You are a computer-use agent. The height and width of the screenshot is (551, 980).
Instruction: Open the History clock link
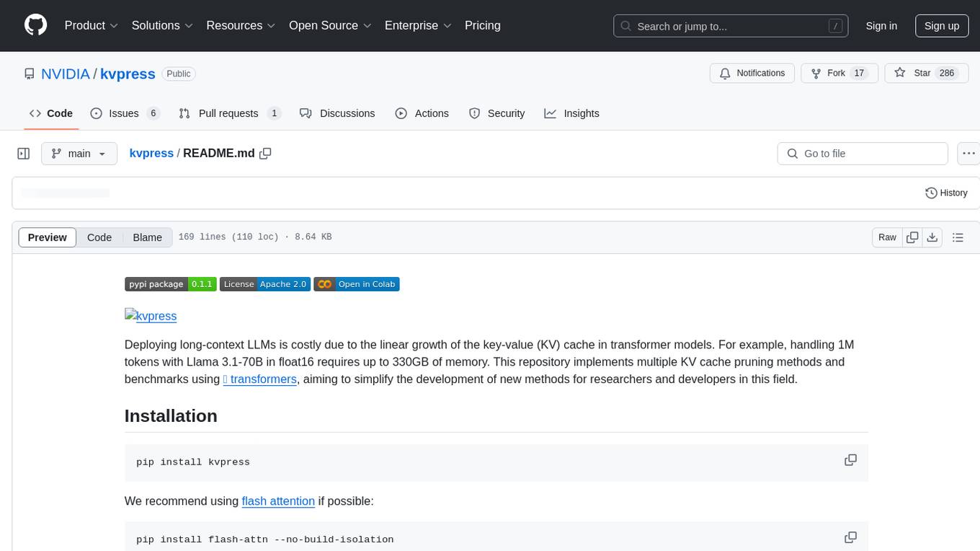tap(946, 193)
